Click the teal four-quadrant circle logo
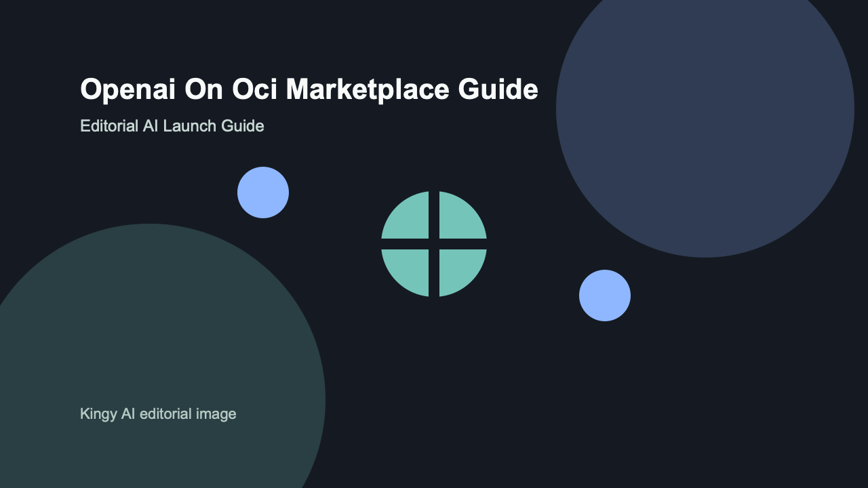The width and height of the screenshot is (868, 488). tap(434, 244)
